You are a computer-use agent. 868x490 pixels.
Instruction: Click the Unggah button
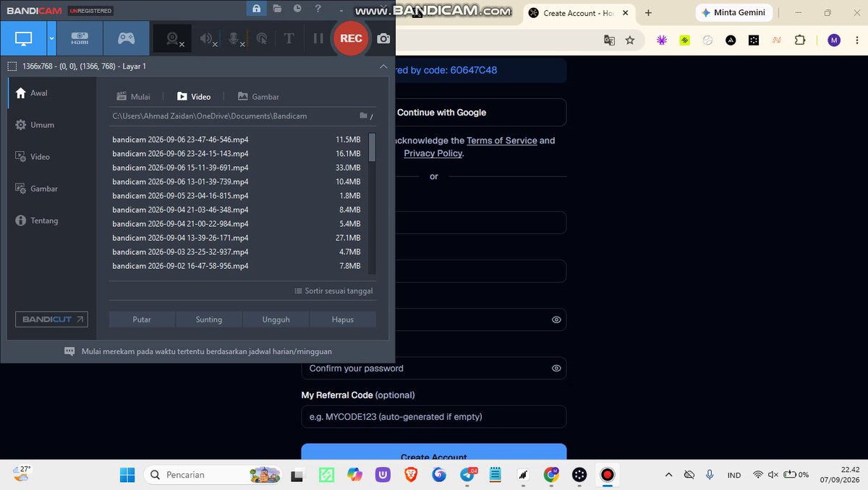tap(276, 319)
